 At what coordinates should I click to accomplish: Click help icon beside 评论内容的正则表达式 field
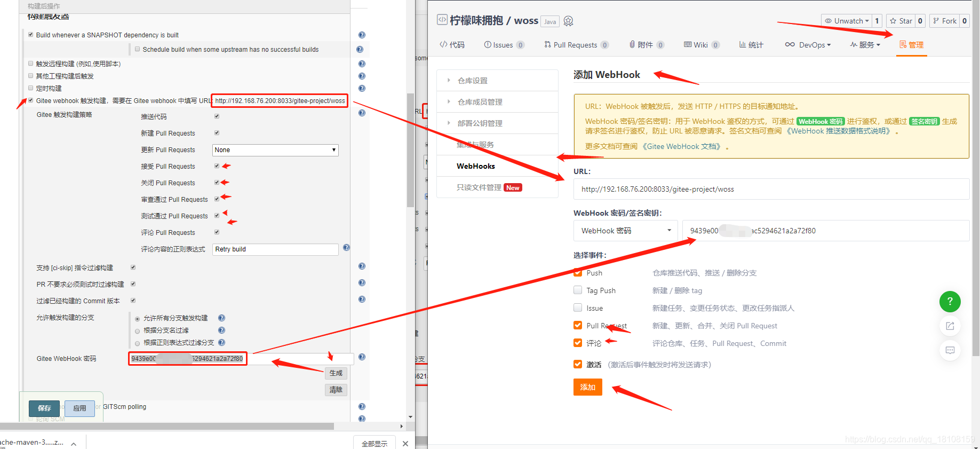346,248
